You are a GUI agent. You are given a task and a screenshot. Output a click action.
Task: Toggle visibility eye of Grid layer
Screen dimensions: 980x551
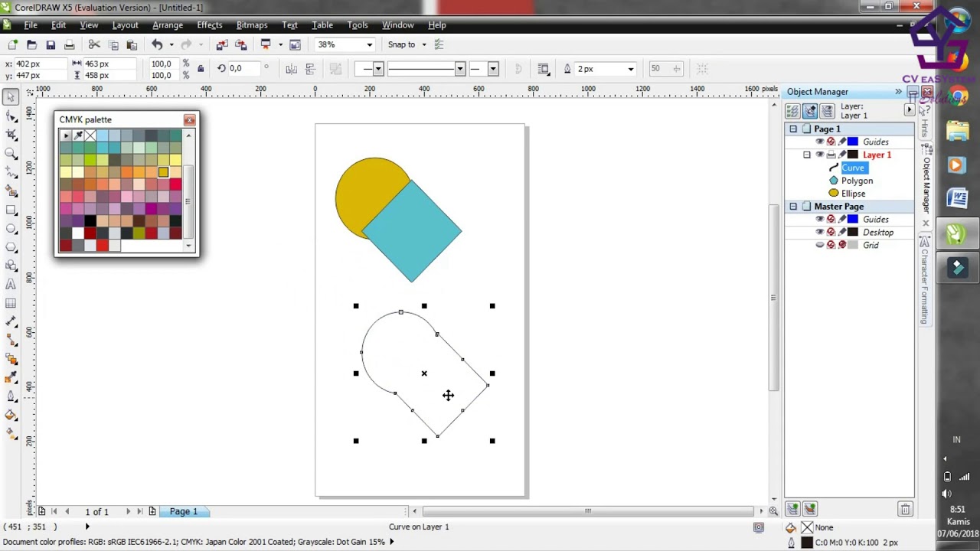click(x=820, y=245)
